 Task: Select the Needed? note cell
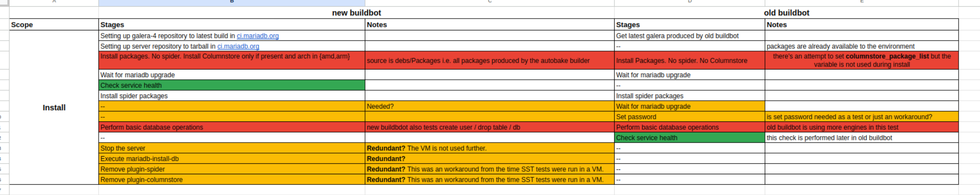pyautogui.click(x=490, y=106)
